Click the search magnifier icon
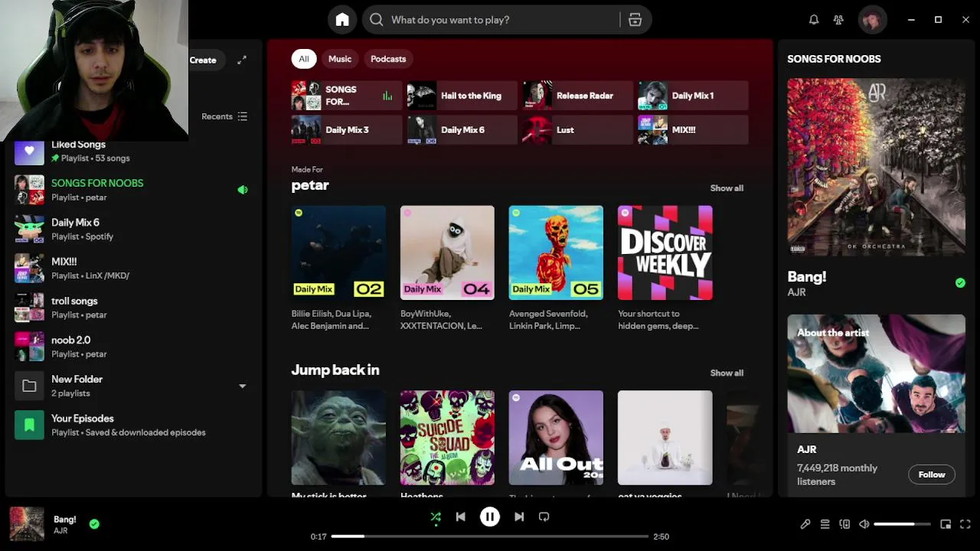The image size is (980, 551). coord(377,20)
